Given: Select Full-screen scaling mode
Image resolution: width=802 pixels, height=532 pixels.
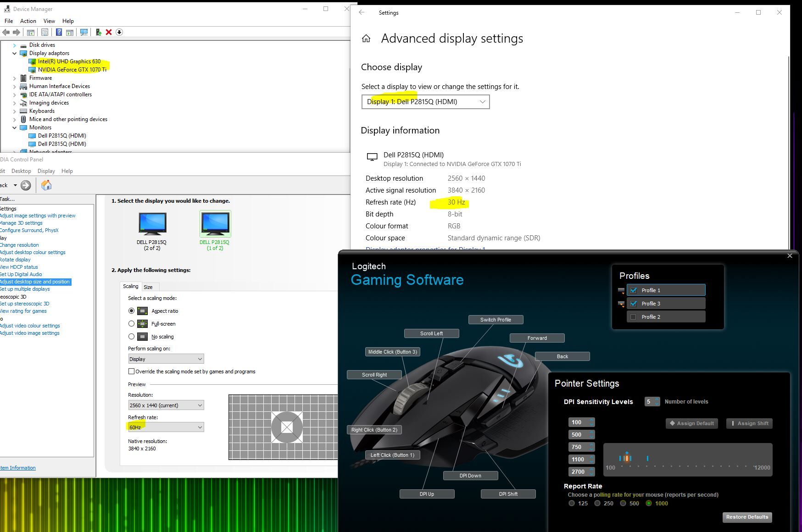Looking at the screenshot, I should (x=132, y=324).
